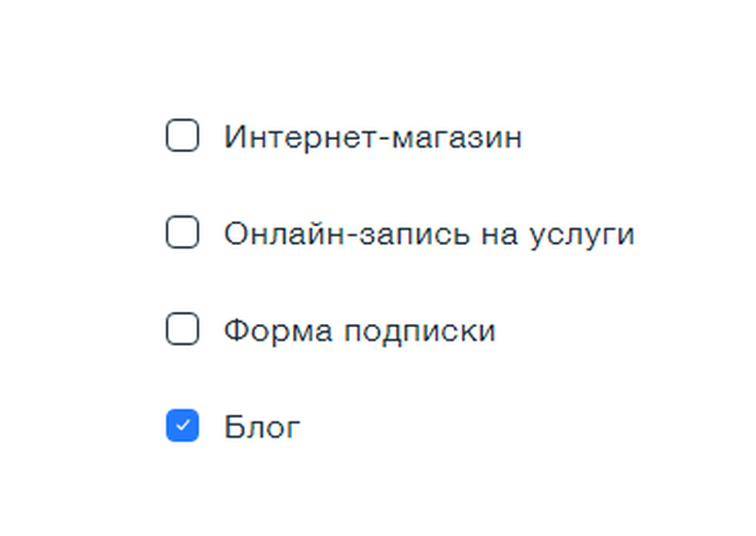Screen dimensions: 756x536
Task: Click the Интернет-магазин label text
Action: point(372,137)
